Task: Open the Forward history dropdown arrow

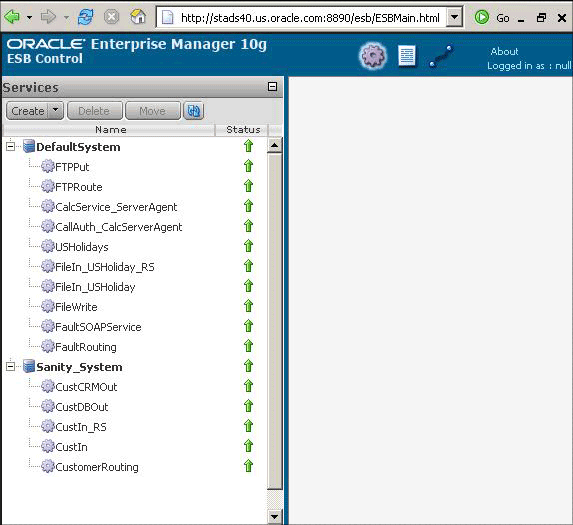Action: coord(66,17)
